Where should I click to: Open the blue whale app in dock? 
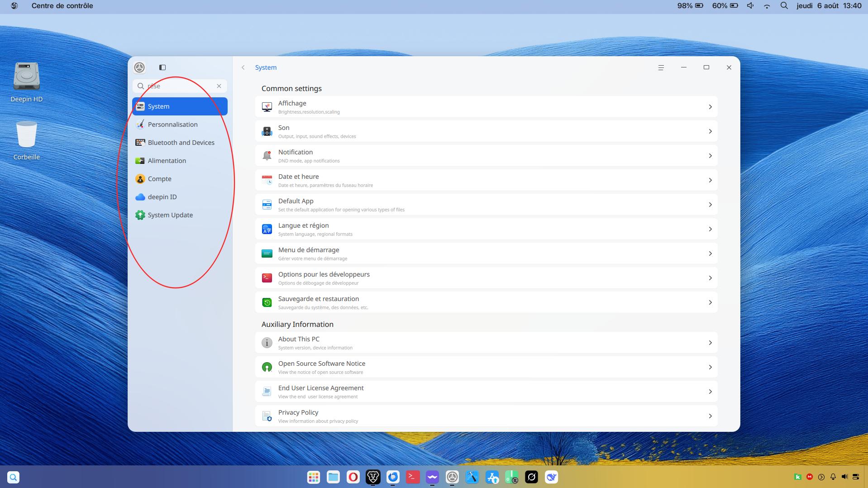pos(551,477)
